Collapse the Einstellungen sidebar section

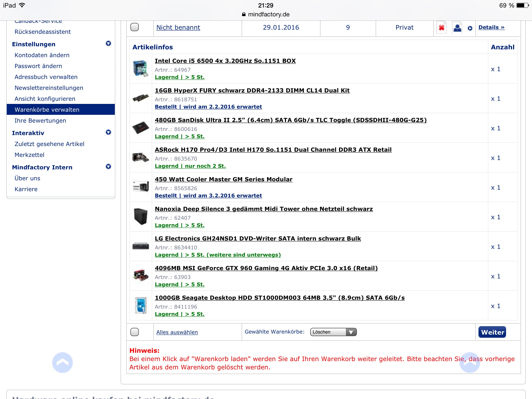108,44
